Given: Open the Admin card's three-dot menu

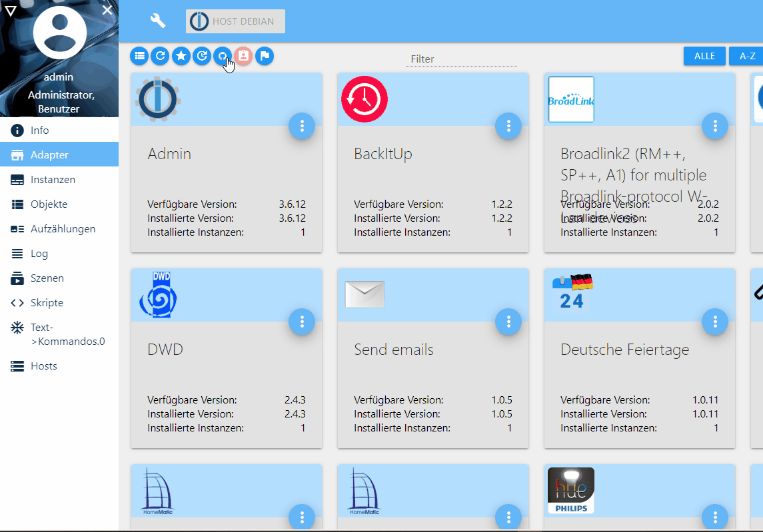Looking at the screenshot, I should pyautogui.click(x=302, y=126).
